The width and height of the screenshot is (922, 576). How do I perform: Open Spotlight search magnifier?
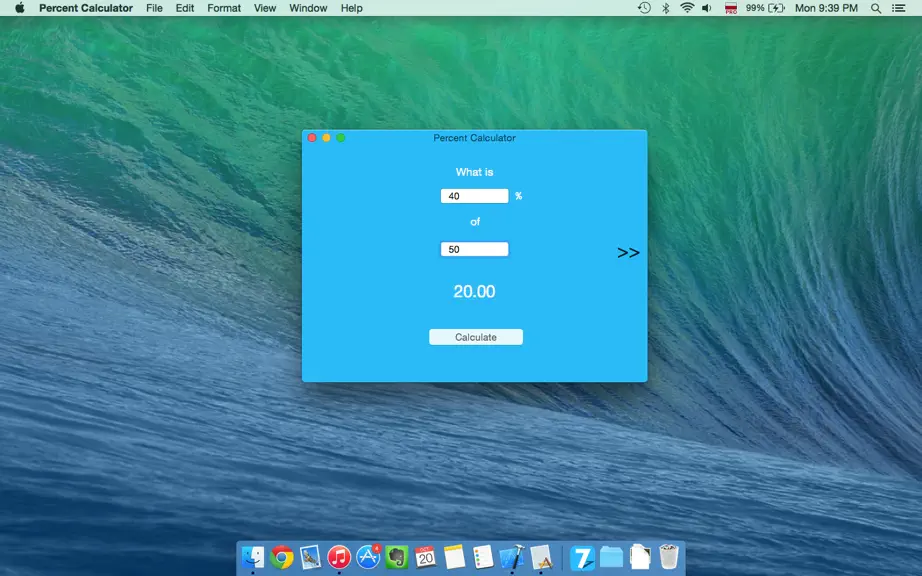876,8
